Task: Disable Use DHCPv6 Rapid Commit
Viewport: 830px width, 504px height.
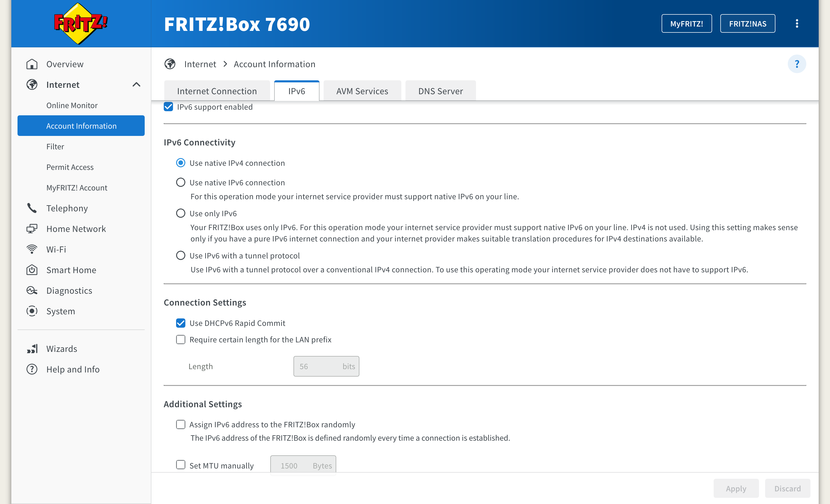Action: [x=181, y=323]
